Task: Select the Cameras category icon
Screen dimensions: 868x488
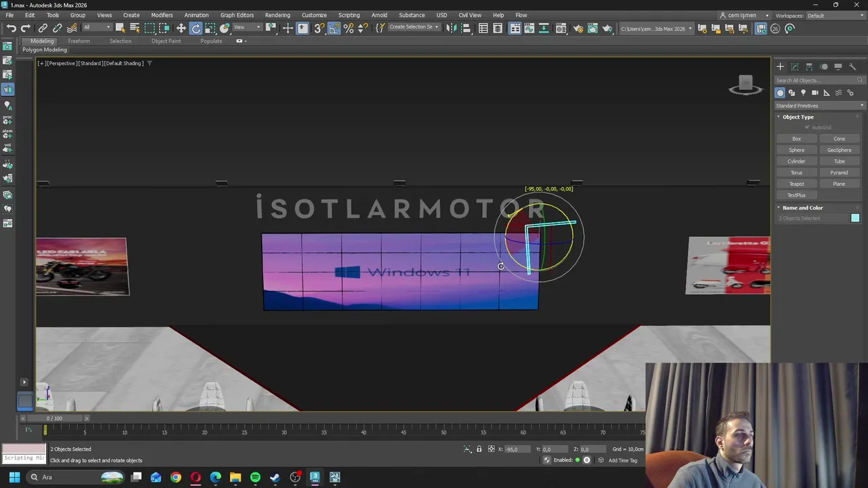Action: pyautogui.click(x=815, y=93)
